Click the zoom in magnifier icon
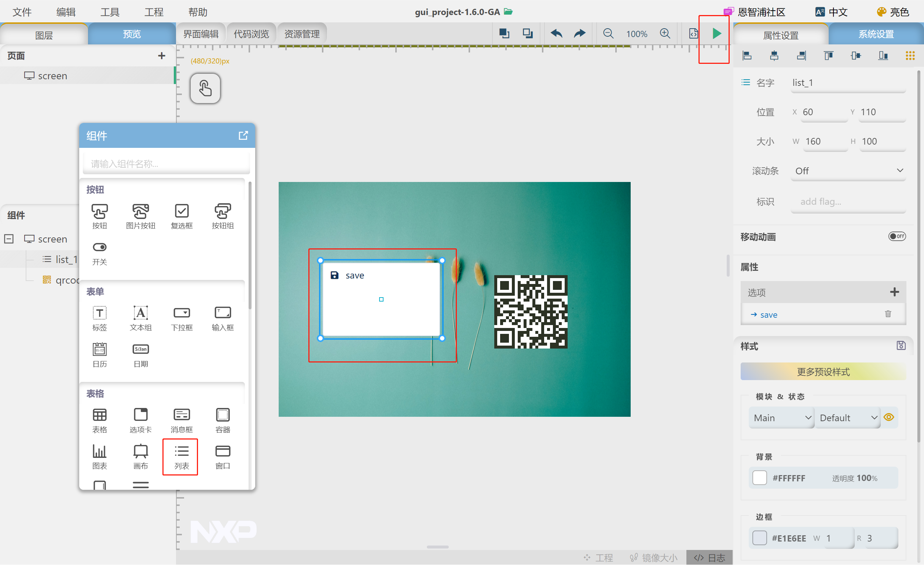924x565 pixels. click(665, 33)
